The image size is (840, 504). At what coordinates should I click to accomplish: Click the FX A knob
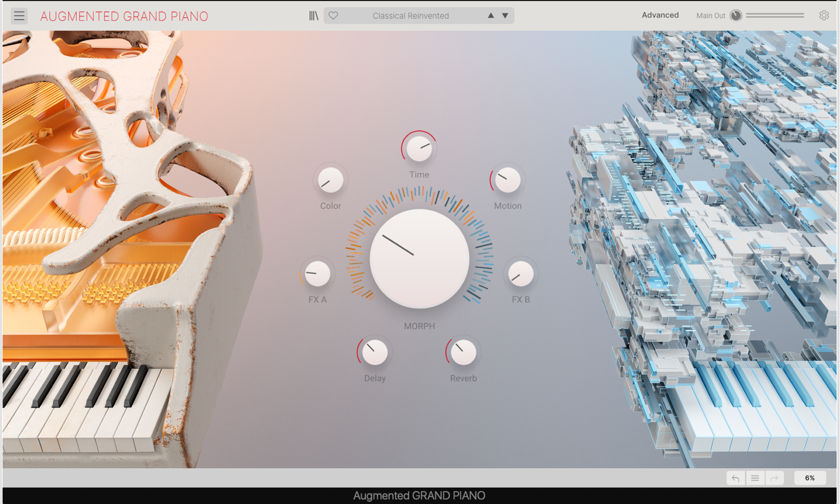point(318,274)
